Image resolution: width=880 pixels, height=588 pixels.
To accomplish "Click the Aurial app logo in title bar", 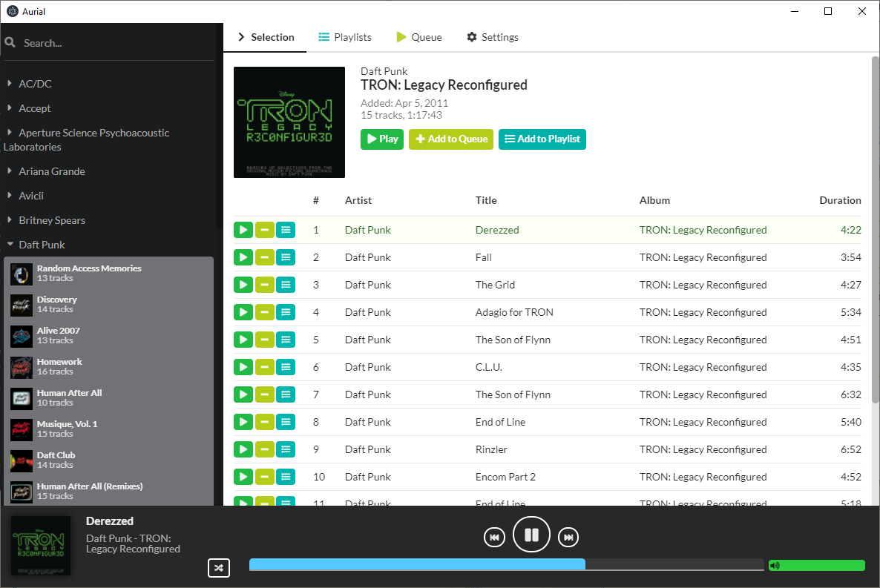I will click(x=13, y=11).
